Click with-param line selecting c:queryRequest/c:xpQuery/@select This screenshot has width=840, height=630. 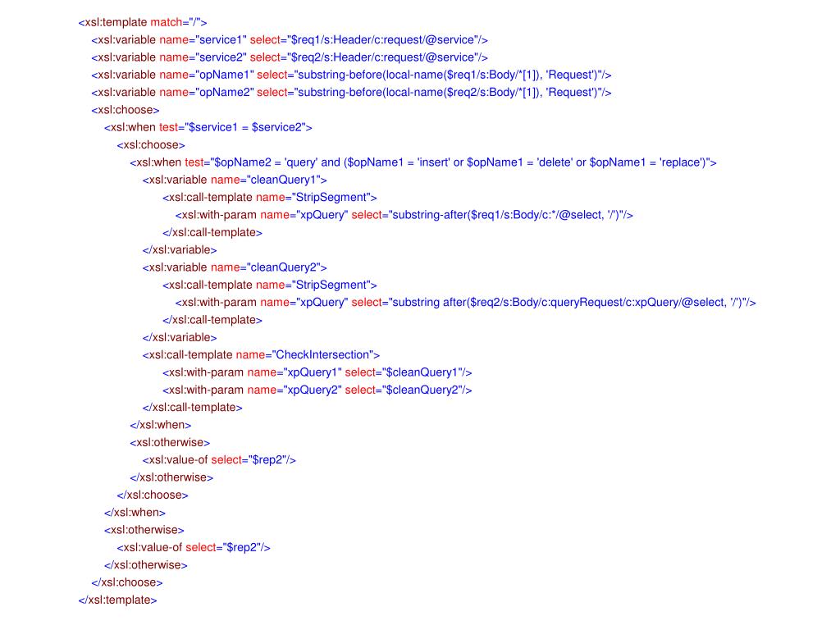point(466,302)
